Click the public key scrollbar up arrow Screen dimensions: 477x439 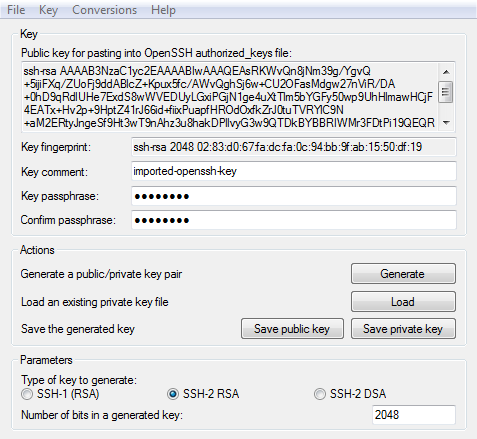click(x=446, y=72)
